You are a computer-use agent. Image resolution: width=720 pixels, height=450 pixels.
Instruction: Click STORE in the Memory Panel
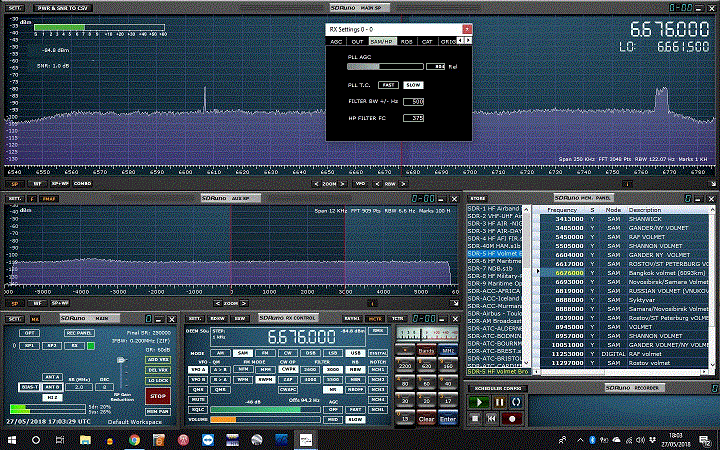(x=478, y=198)
